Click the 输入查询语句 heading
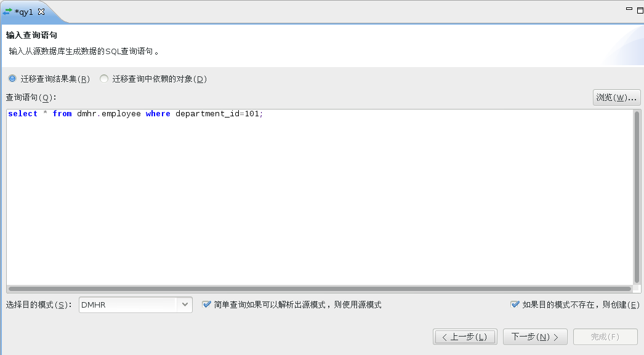 [31, 35]
